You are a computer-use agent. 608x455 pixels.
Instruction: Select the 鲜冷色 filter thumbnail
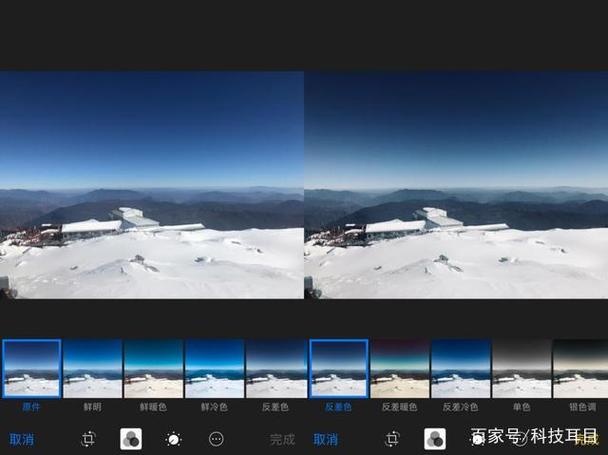214,368
